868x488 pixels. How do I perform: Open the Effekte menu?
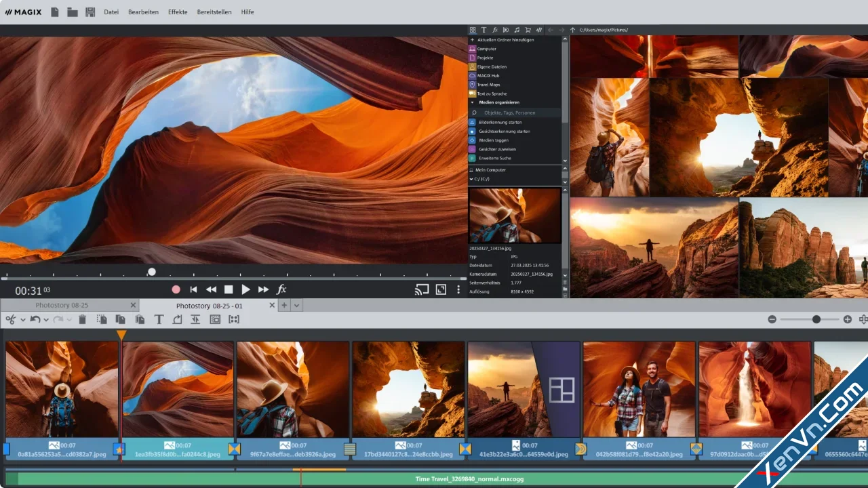[178, 12]
